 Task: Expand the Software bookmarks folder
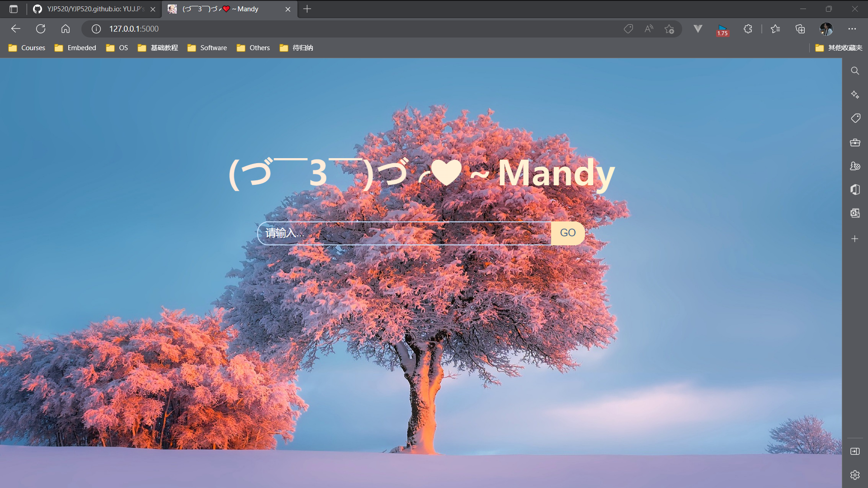click(x=207, y=48)
